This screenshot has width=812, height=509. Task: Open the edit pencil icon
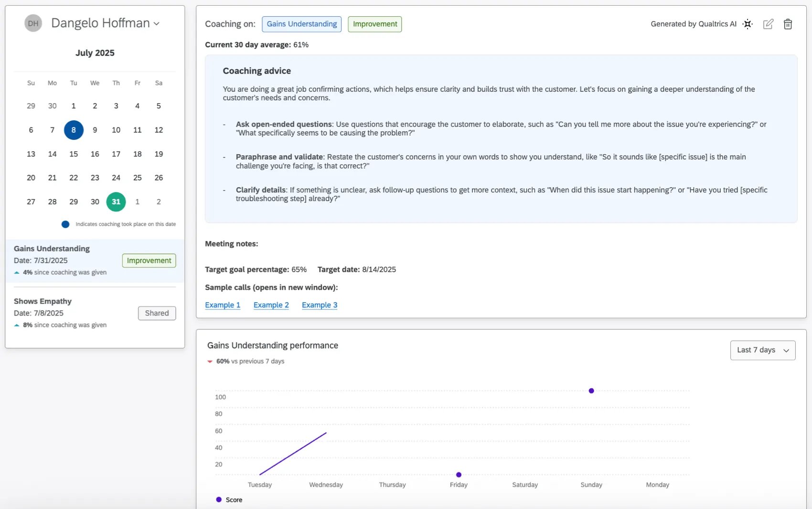(x=769, y=24)
